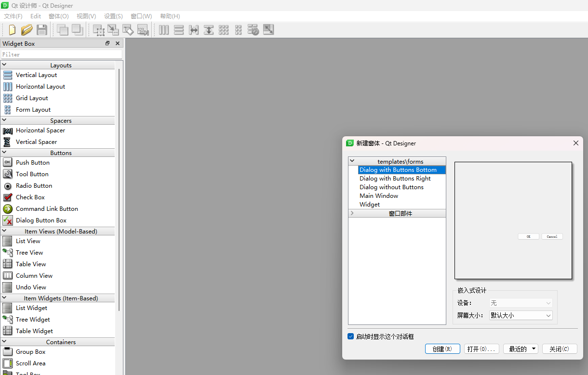Click the 打开(O)... button
Viewport: 588px width, 375px height.
click(x=481, y=349)
